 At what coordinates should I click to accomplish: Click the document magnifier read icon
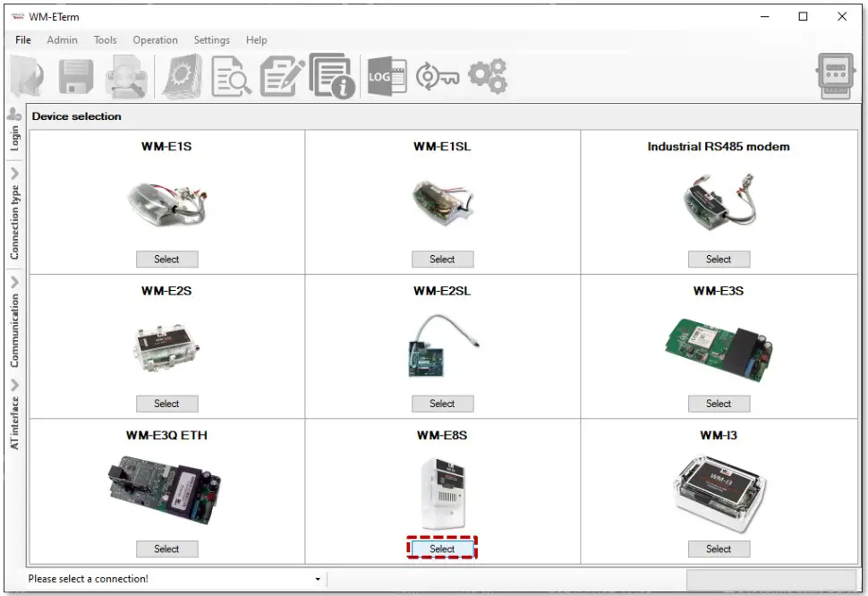(x=231, y=77)
